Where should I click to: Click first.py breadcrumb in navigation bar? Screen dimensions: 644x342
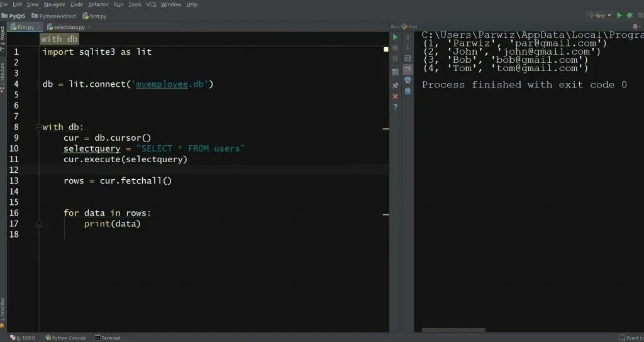click(94, 16)
